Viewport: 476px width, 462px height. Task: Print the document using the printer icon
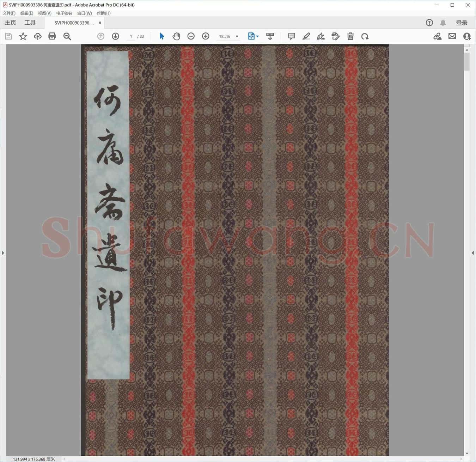52,36
